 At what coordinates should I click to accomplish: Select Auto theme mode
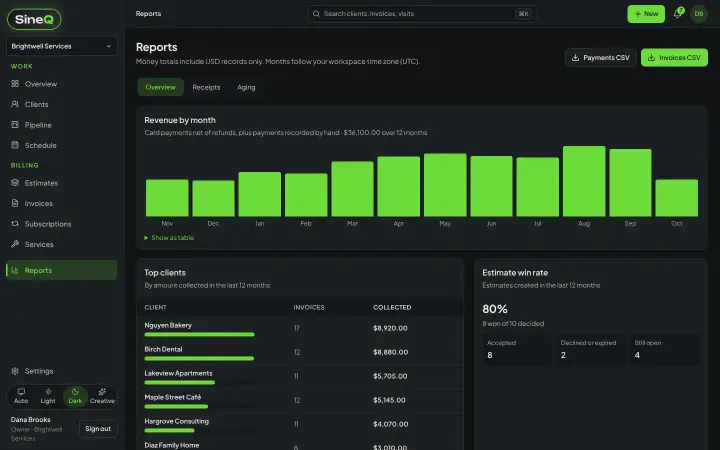[x=21, y=396]
